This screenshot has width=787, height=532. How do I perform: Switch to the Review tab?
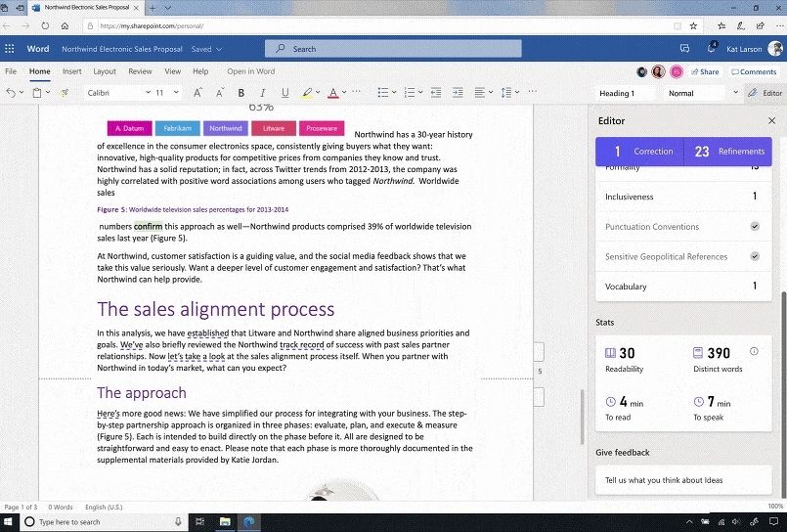coord(140,71)
